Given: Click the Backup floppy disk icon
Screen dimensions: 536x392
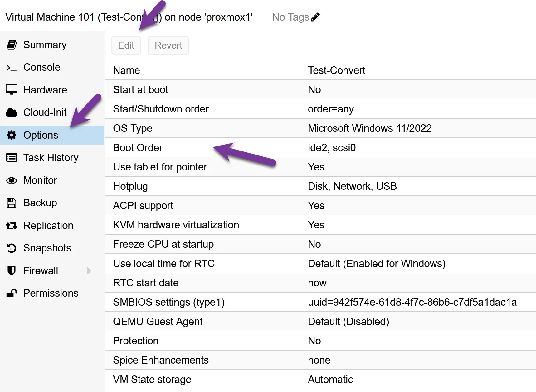Looking at the screenshot, I should pos(12,203).
